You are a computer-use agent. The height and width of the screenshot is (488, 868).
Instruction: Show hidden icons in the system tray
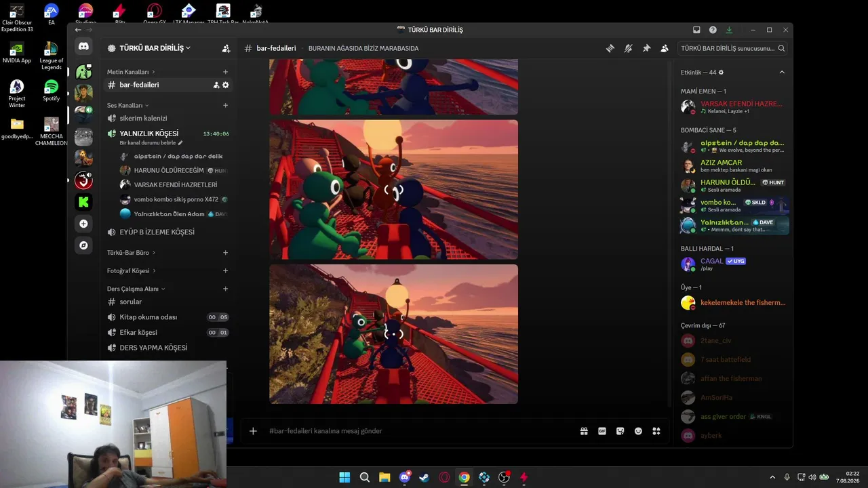[x=772, y=477]
